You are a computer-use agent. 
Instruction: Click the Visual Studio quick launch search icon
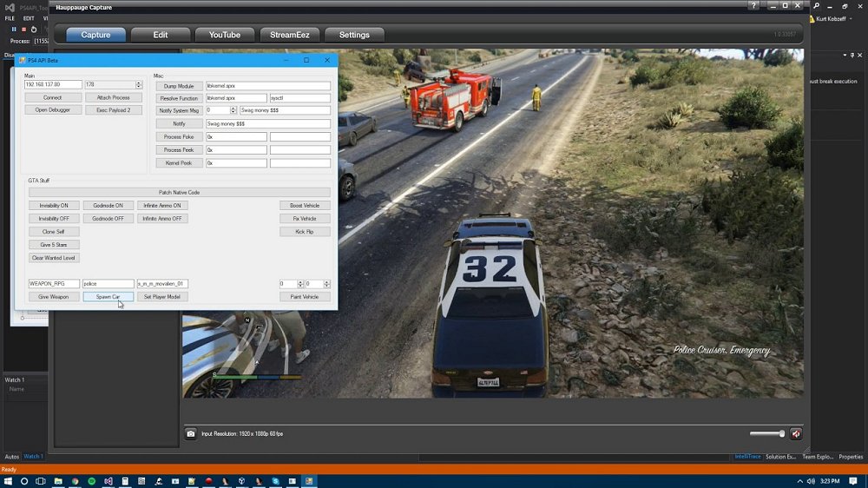coord(817,5)
